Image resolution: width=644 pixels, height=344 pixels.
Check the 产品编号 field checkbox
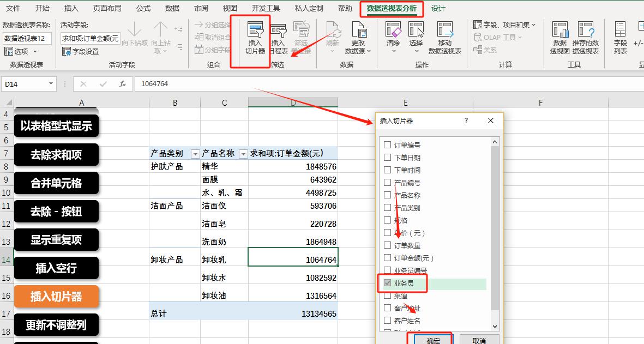click(387, 182)
